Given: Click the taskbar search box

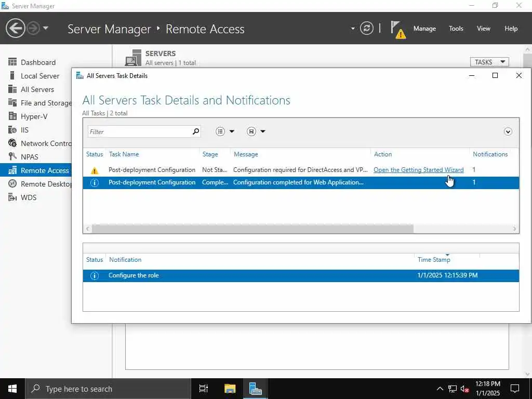Looking at the screenshot, I should (x=108, y=389).
